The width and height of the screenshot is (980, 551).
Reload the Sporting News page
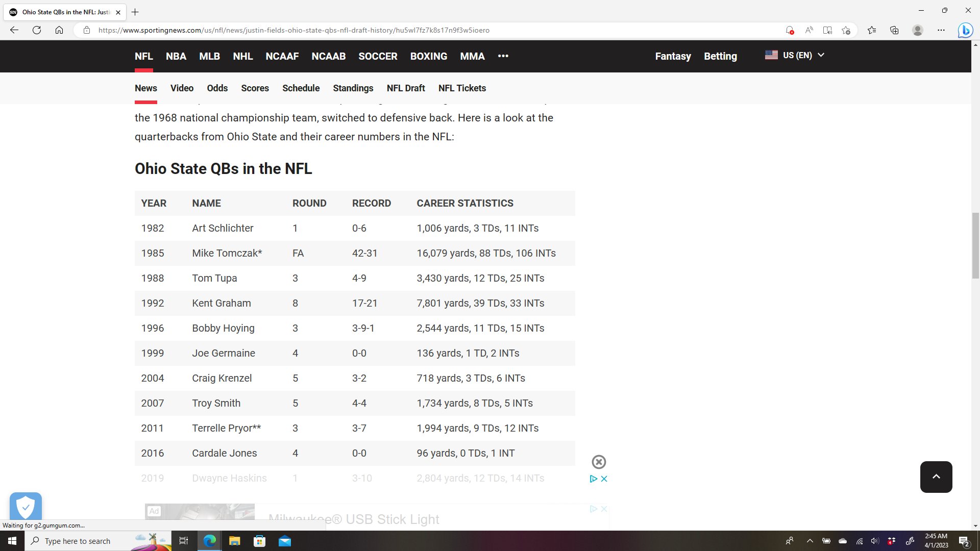coord(37,30)
